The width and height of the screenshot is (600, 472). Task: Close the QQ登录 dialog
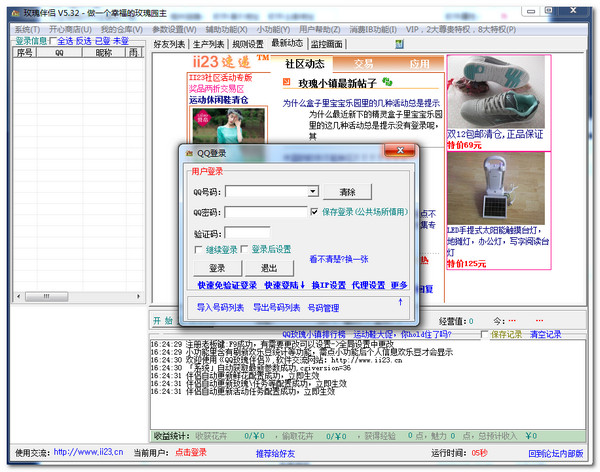399,150
